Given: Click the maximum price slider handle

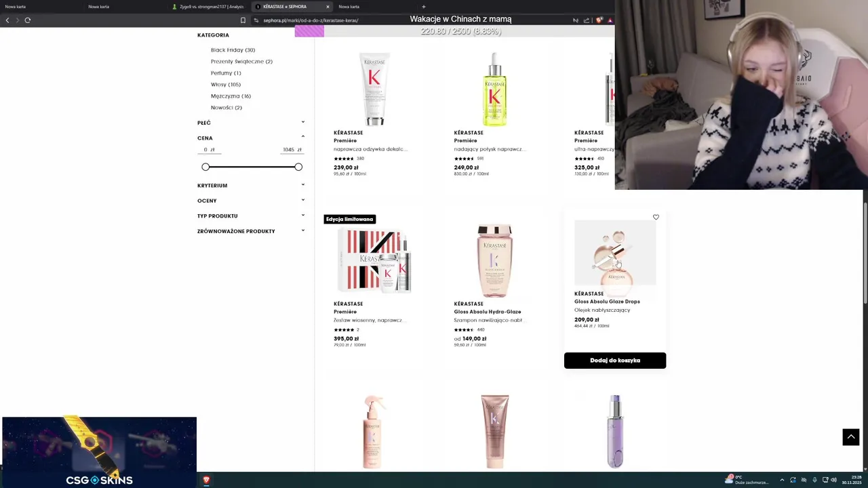Looking at the screenshot, I should click(298, 167).
